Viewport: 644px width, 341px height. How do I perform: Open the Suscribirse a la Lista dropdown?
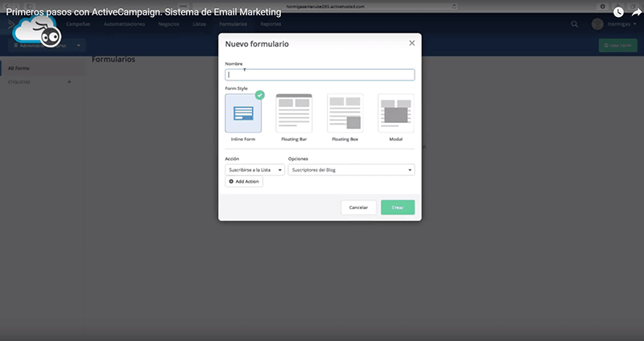click(x=254, y=170)
